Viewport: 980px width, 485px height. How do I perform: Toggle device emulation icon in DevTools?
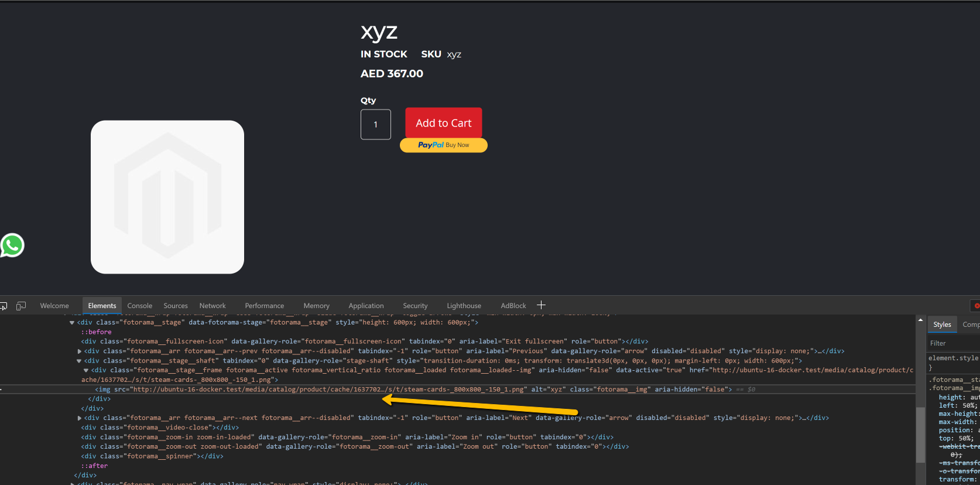tap(21, 306)
